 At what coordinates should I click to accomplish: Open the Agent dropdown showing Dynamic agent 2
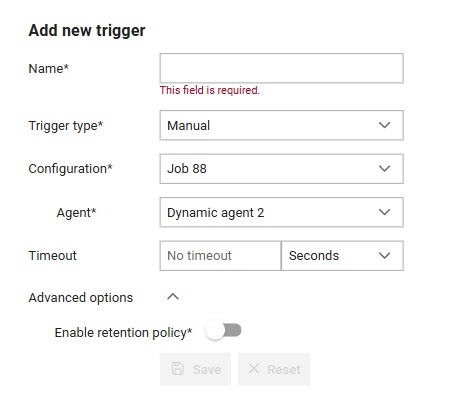point(282,212)
